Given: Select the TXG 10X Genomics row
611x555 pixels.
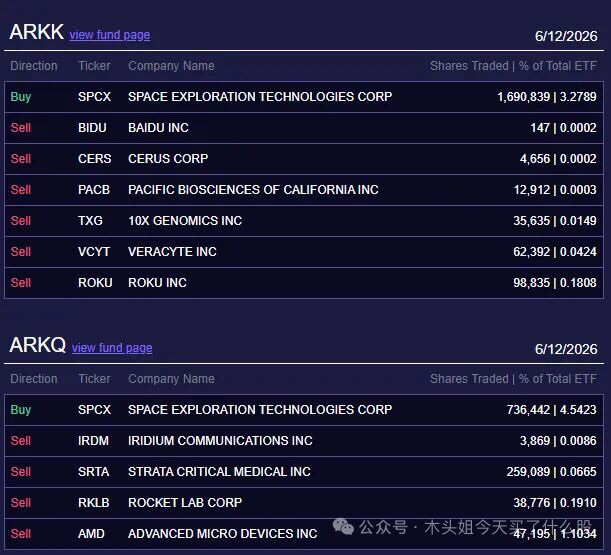Looking at the screenshot, I should [304, 221].
